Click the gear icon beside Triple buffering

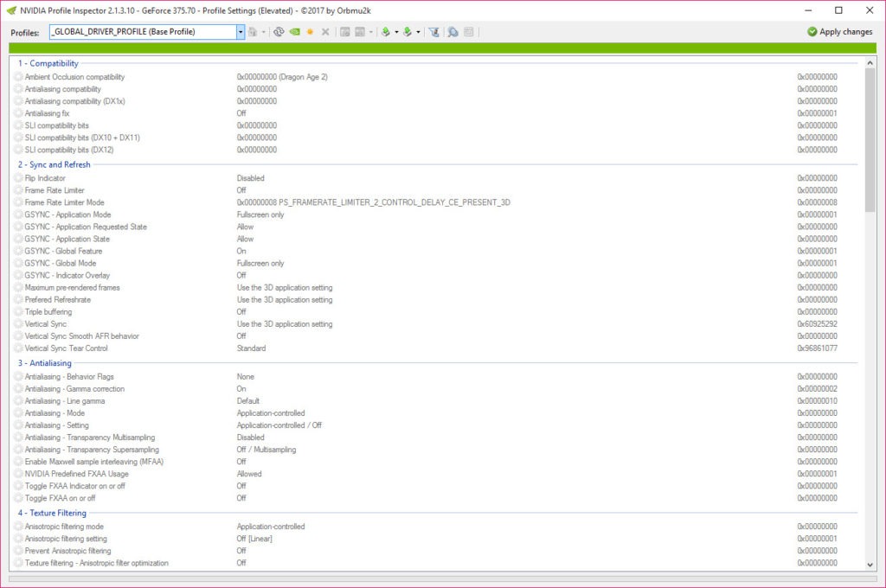coord(18,312)
